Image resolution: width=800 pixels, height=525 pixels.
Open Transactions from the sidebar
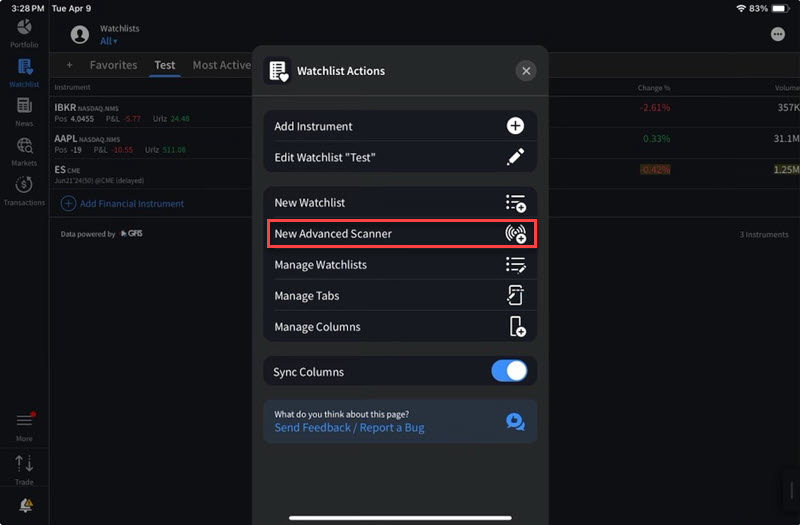24,189
